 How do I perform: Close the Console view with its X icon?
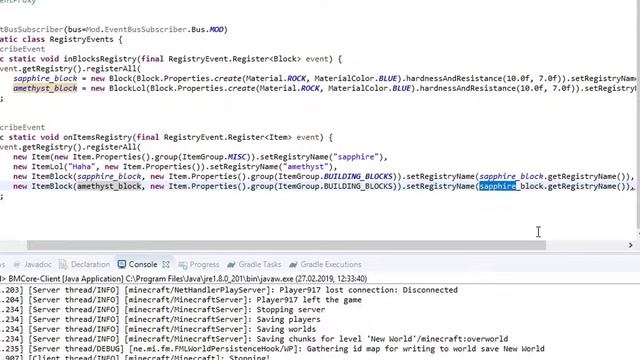pyautogui.click(x=166, y=264)
